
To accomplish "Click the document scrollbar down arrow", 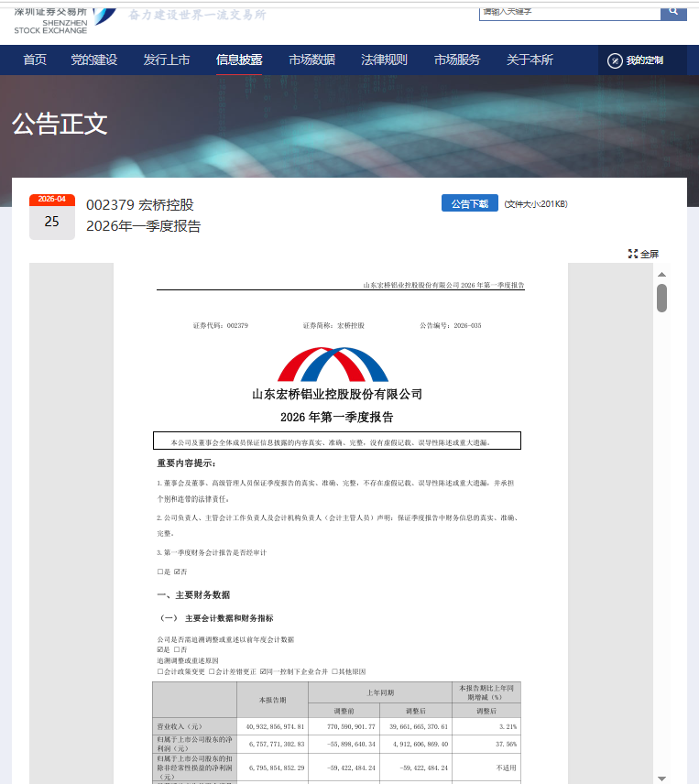I will pos(661,778).
